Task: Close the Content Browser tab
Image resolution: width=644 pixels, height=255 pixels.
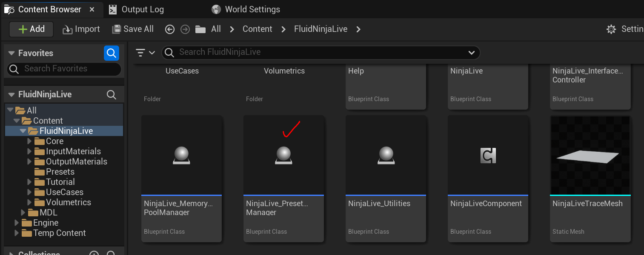Action: click(x=92, y=9)
